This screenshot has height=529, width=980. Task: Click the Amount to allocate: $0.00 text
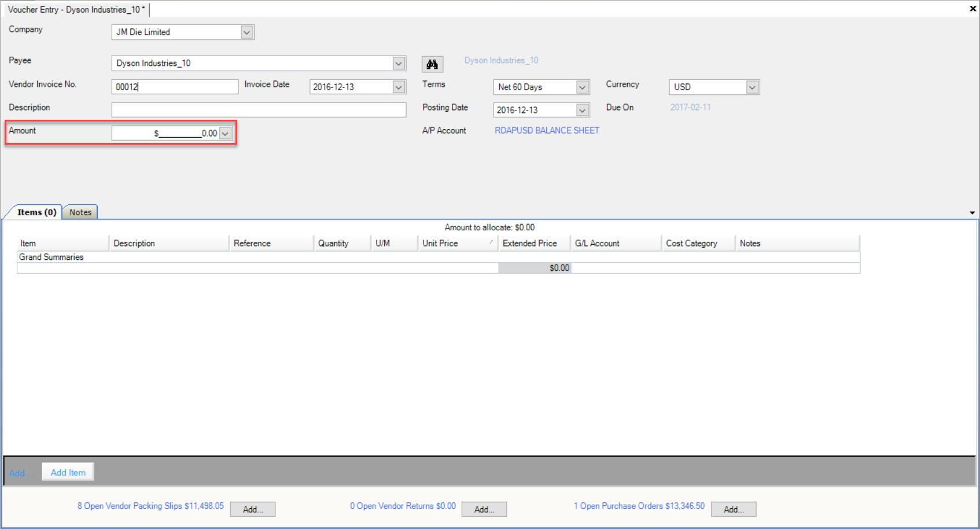(x=489, y=227)
